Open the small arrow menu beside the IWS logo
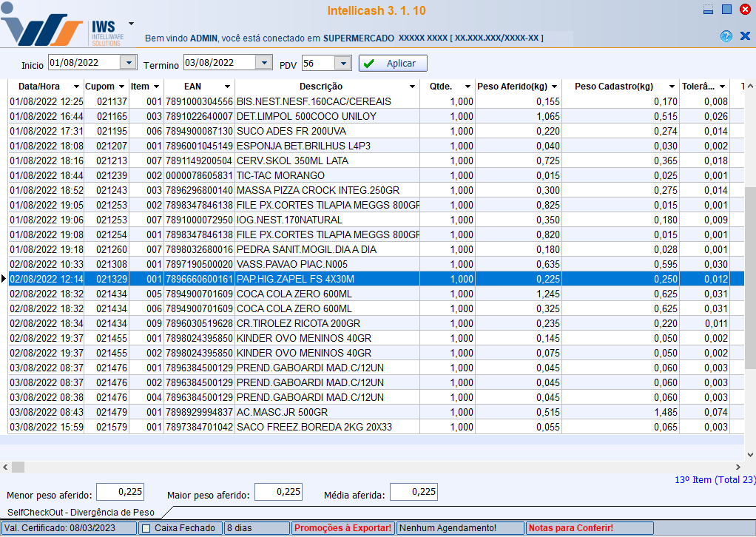Viewport: 756px width, 537px height. tap(131, 24)
